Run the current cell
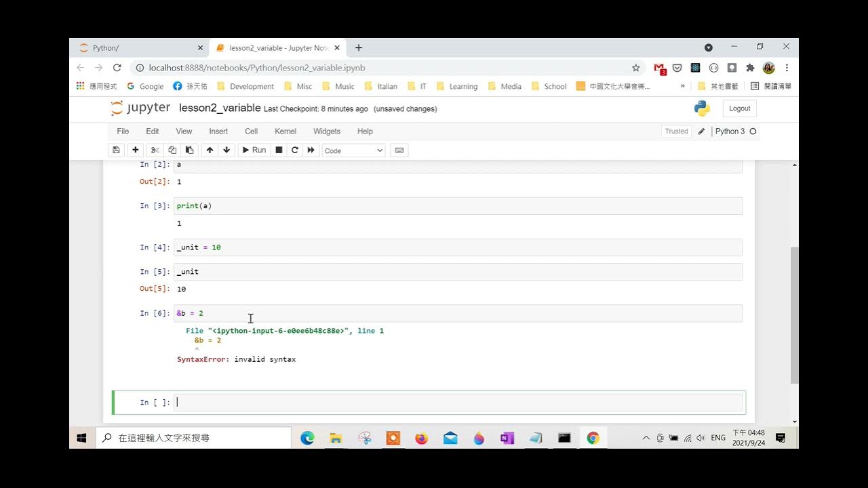 (254, 150)
